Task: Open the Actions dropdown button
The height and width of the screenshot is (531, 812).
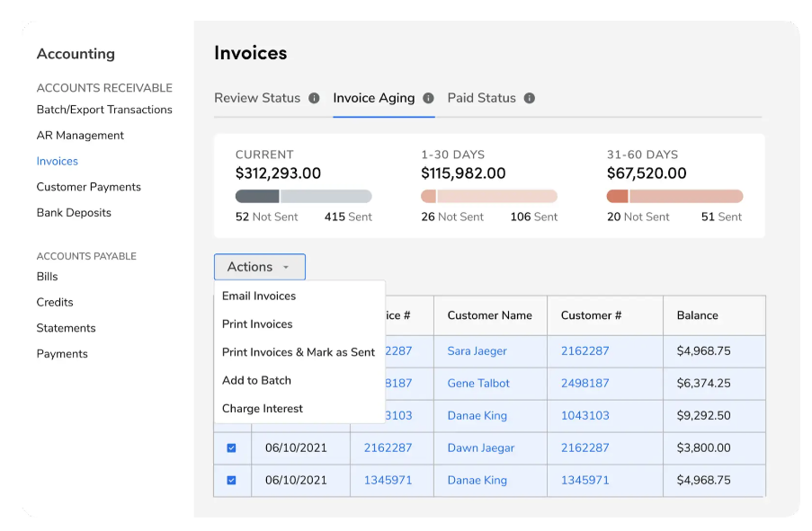Action: point(259,267)
